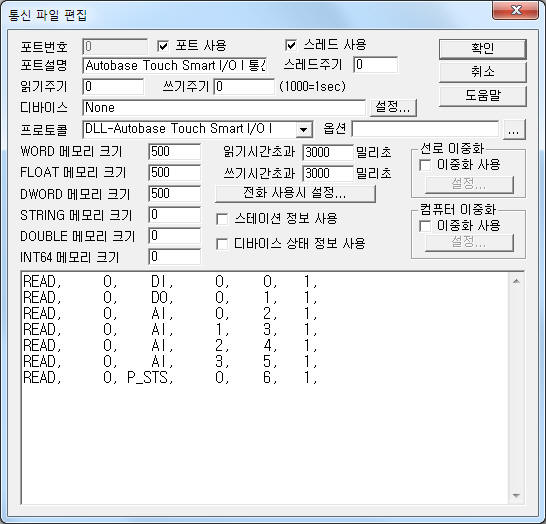The height and width of the screenshot is (524, 546).
Task: Click the 읽기시간초과 timeout field
Action: (x=328, y=152)
